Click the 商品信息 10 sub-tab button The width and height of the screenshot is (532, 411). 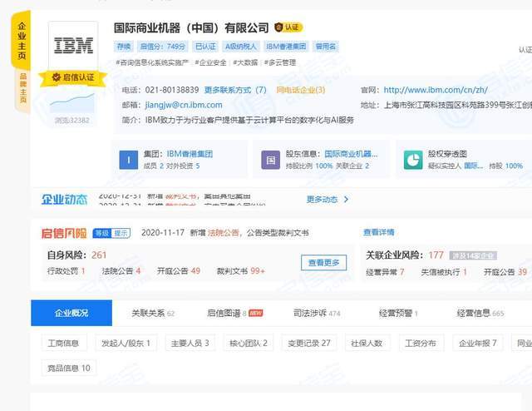click(x=69, y=368)
